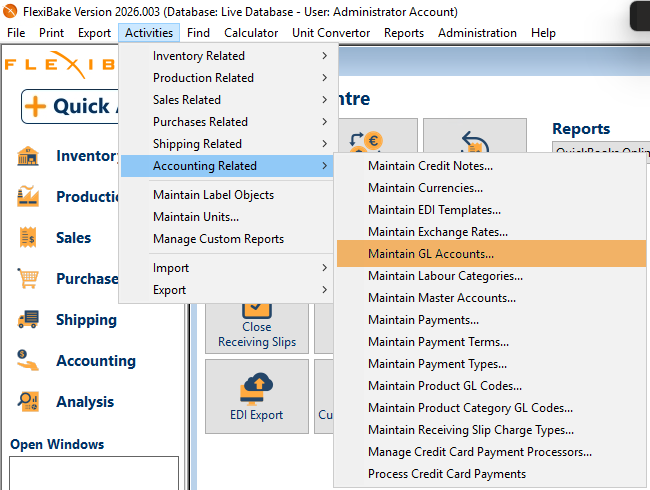Image resolution: width=650 pixels, height=490 pixels.
Task: Click the return arrow tile icon
Action: pyautogui.click(x=475, y=142)
